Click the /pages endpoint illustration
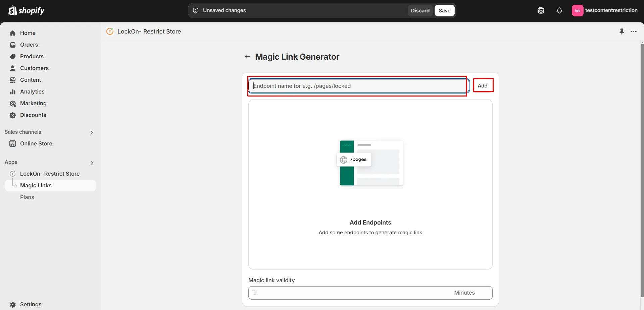 coord(370,163)
